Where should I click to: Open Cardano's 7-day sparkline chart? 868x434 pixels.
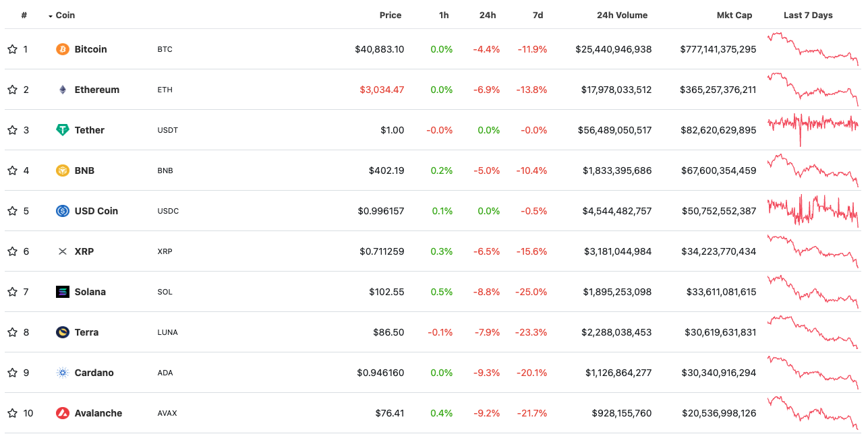813,372
